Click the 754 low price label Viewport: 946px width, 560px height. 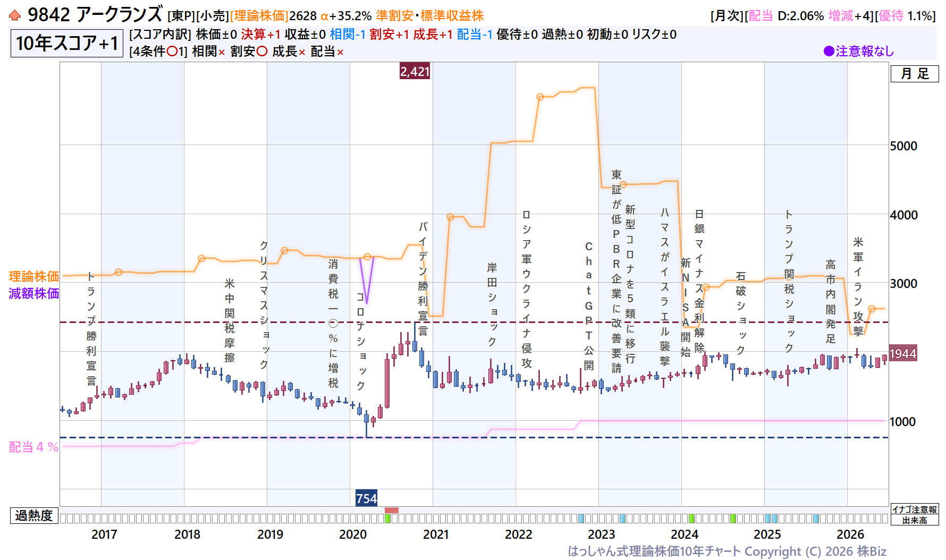pos(366,498)
